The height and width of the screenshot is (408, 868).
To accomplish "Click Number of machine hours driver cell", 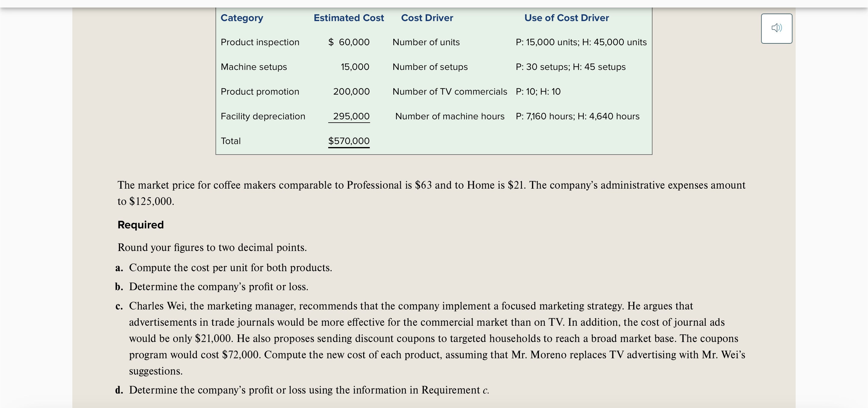I will (449, 116).
